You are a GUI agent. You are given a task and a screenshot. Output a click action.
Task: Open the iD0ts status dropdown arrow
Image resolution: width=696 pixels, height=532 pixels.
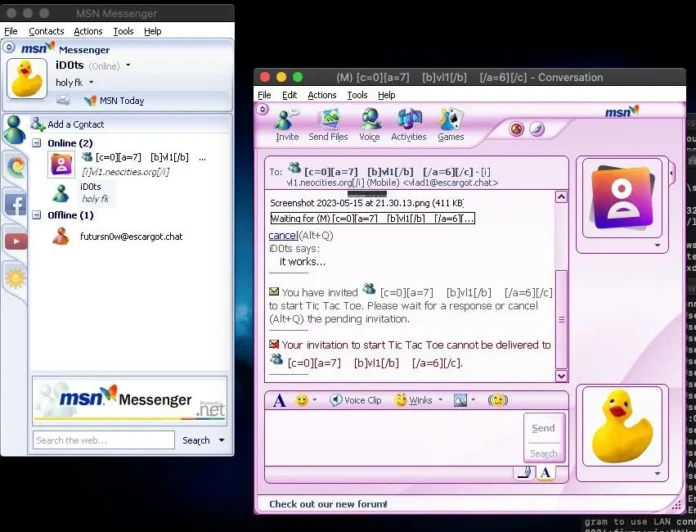click(128, 65)
